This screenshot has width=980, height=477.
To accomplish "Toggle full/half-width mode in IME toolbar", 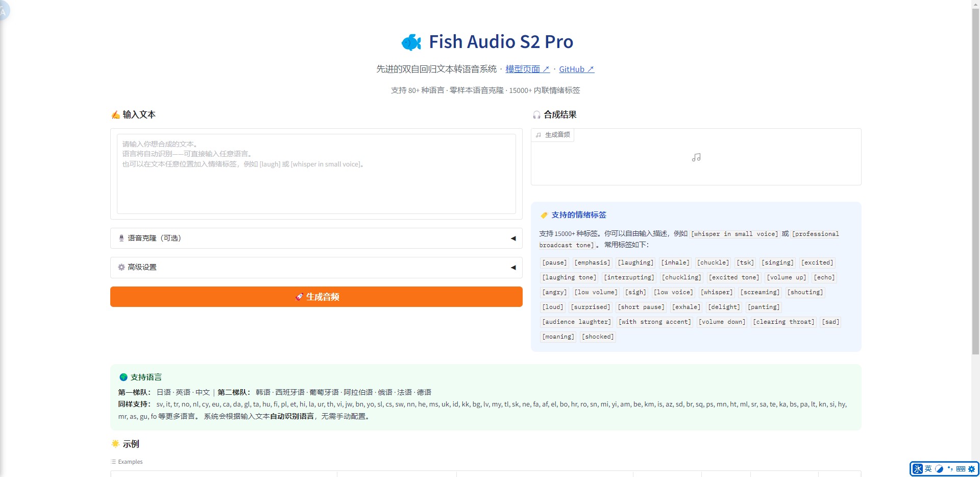I will (939, 469).
